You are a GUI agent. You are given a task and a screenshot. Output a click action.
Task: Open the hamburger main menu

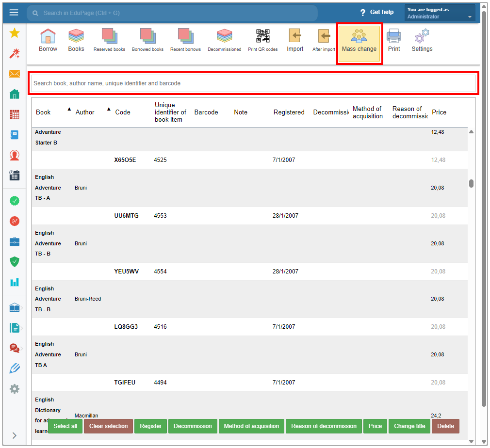14,13
